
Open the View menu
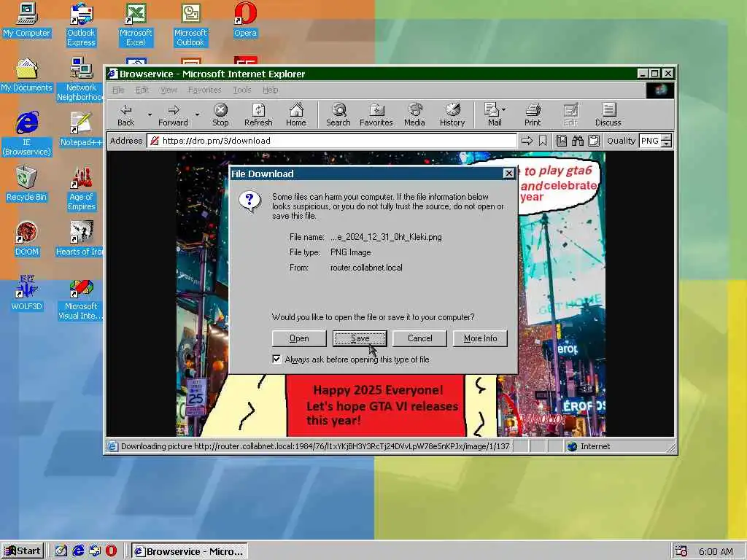(169, 90)
